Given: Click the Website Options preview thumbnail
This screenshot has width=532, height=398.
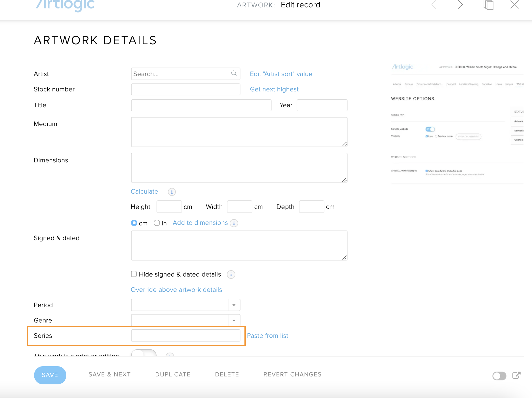Looking at the screenshot, I should point(457,123).
